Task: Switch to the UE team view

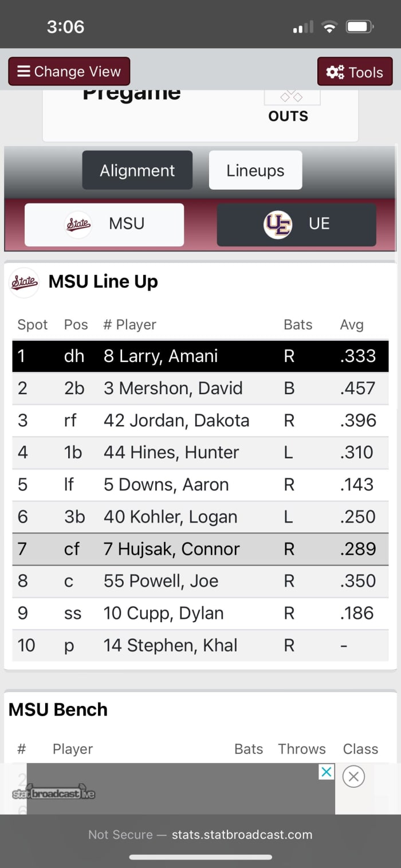Action: [296, 224]
